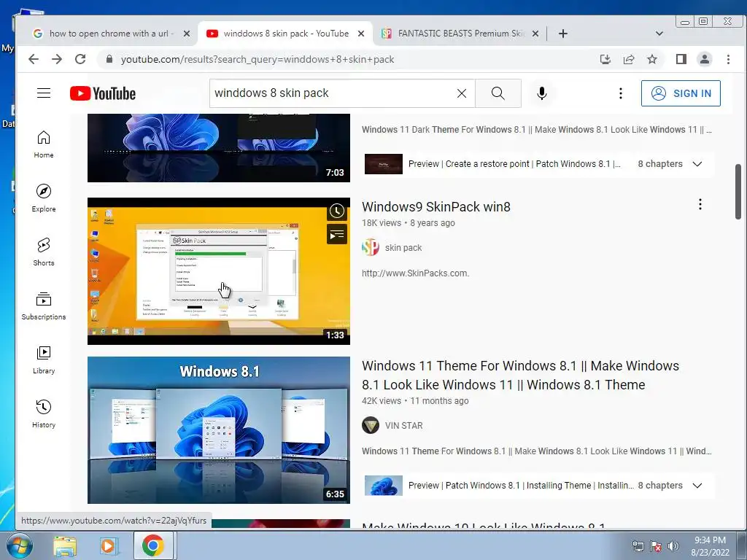Open Subscriptions in YouTube sidebar
747x560 pixels.
coord(44,306)
